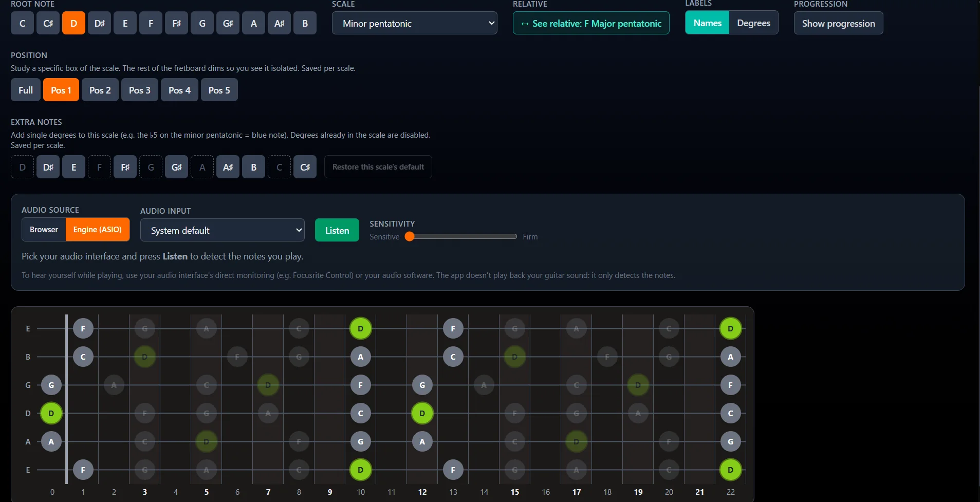Image resolution: width=980 pixels, height=502 pixels.
Task: Select position Pos 2
Action: [x=100, y=90]
